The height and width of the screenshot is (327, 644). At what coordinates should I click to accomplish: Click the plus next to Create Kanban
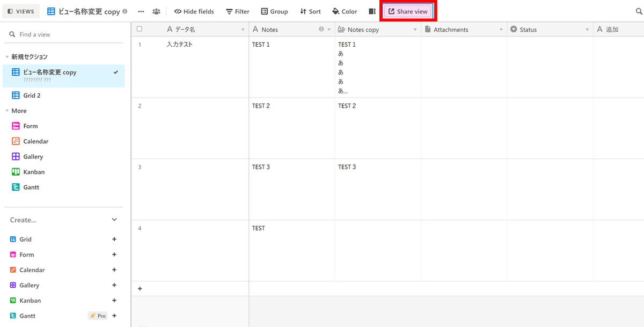point(114,301)
